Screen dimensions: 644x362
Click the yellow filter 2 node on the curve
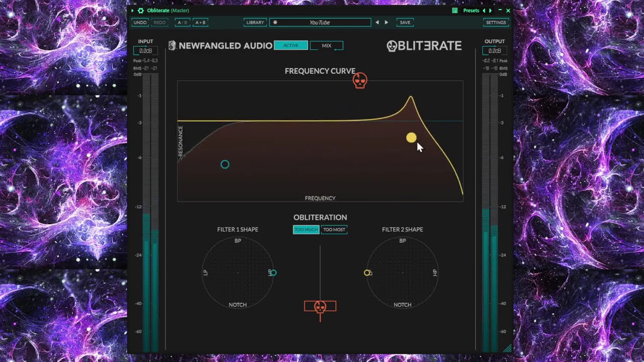[x=411, y=138]
